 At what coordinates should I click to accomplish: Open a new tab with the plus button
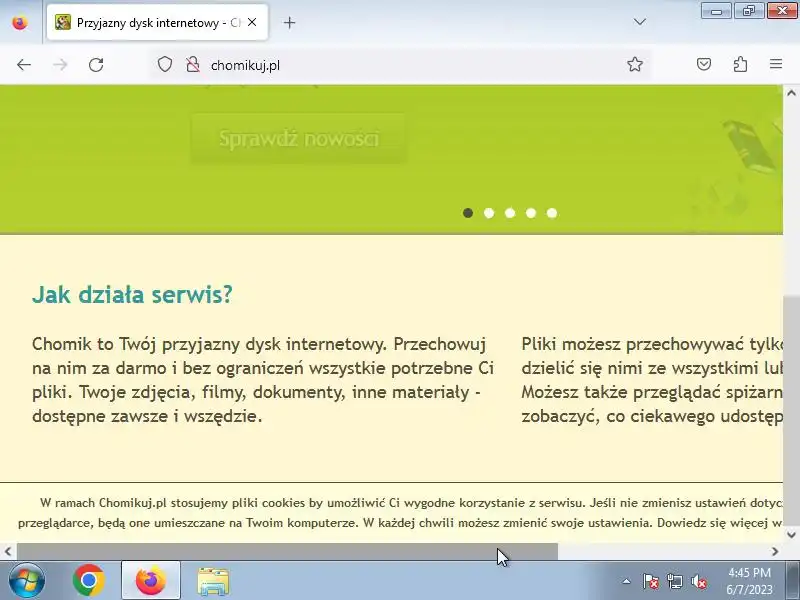pos(289,22)
